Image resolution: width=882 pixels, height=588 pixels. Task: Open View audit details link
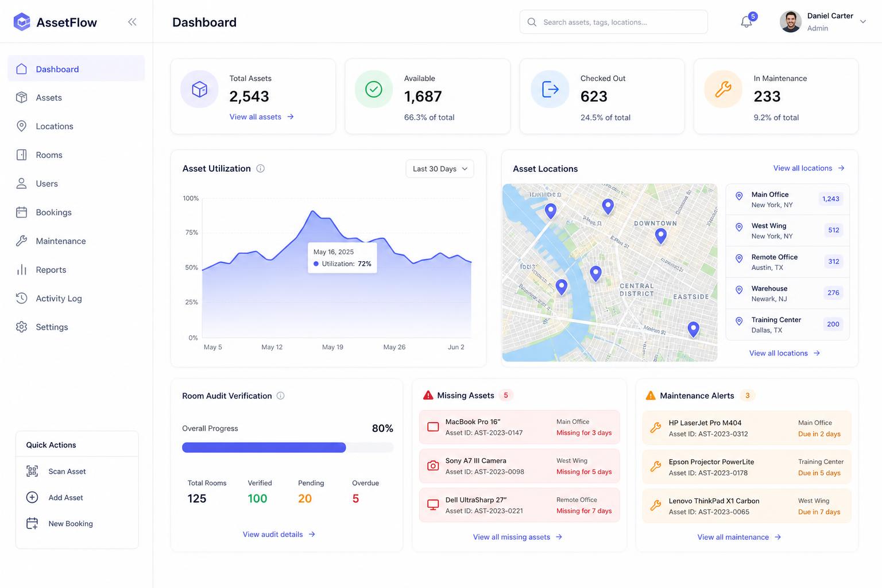[x=279, y=534]
